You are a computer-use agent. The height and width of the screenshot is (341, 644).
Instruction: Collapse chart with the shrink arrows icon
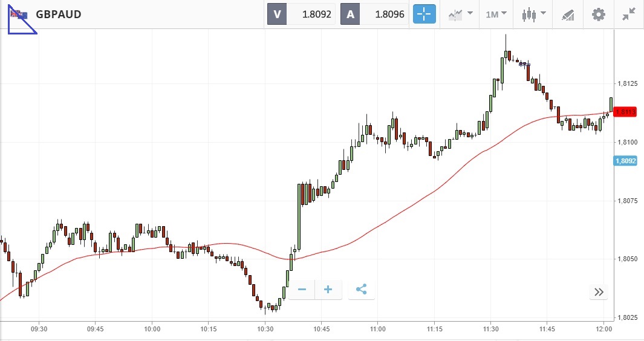(629, 14)
